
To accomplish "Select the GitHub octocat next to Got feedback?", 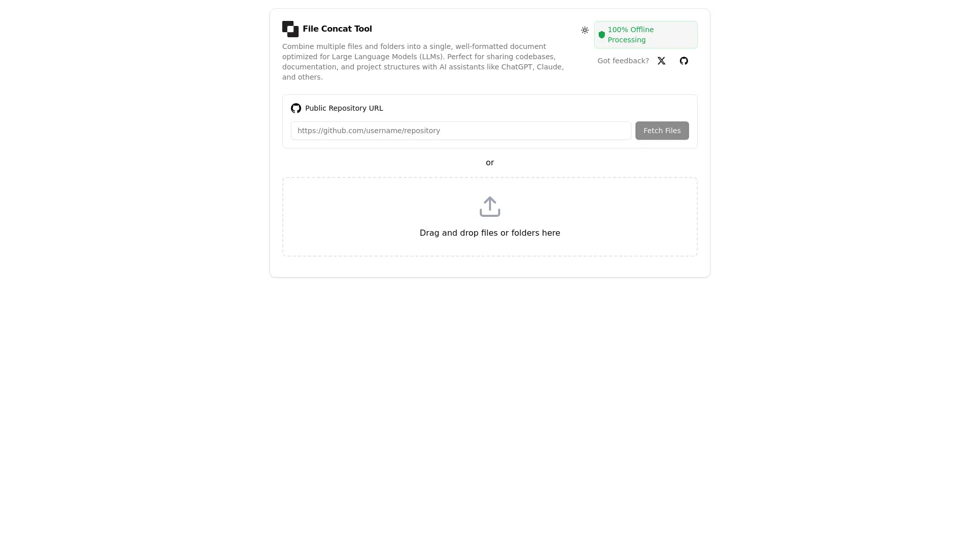I will tap(684, 61).
